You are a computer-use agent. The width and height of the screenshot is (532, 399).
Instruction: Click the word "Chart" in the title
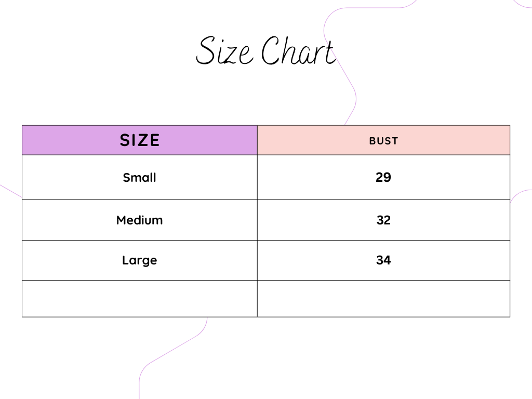tap(298, 51)
